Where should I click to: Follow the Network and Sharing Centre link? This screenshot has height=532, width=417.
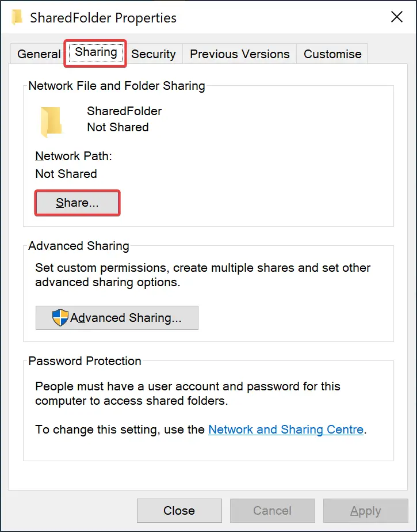pos(286,430)
